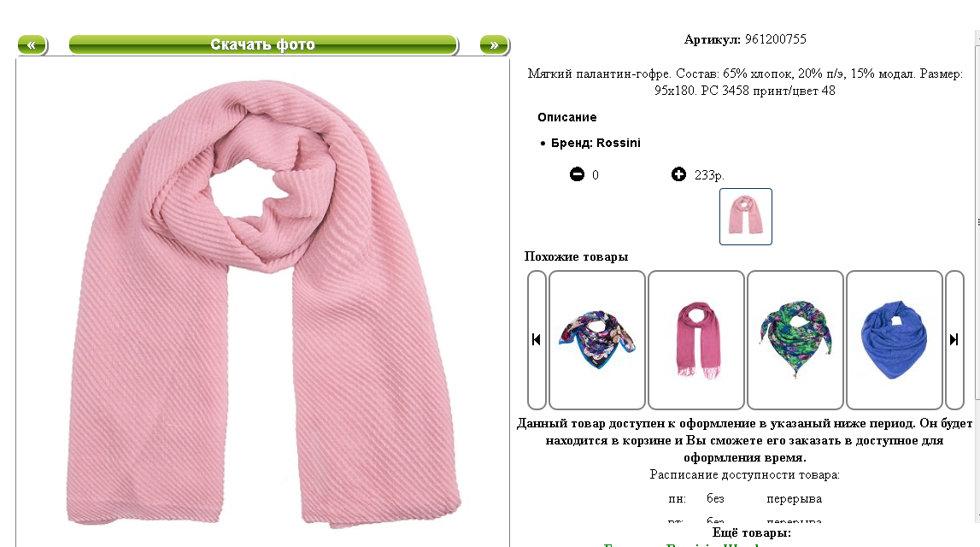
Task: Open the multicolor floral shawl with blue border
Action: (x=597, y=339)
